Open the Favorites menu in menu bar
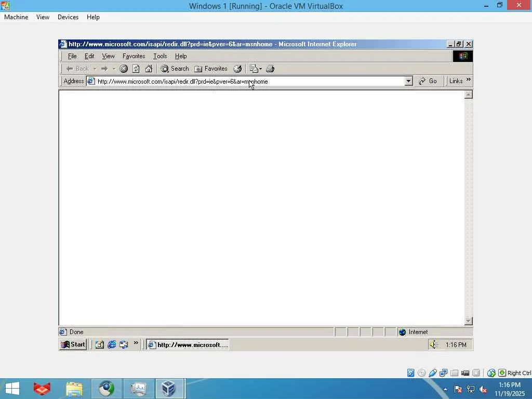Image resolution: width=532 pixels, height=399 pixels. [134, 56]
